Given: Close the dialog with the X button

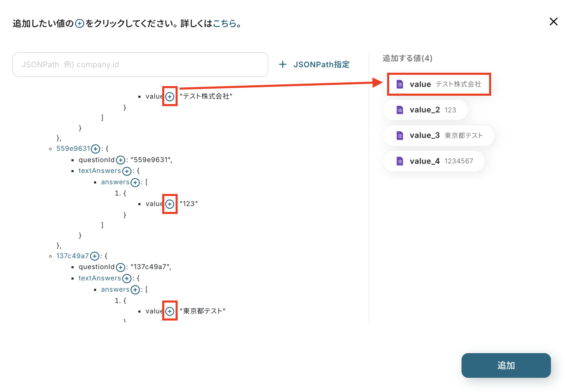Looking at the screenshot, I should (553, 21).
